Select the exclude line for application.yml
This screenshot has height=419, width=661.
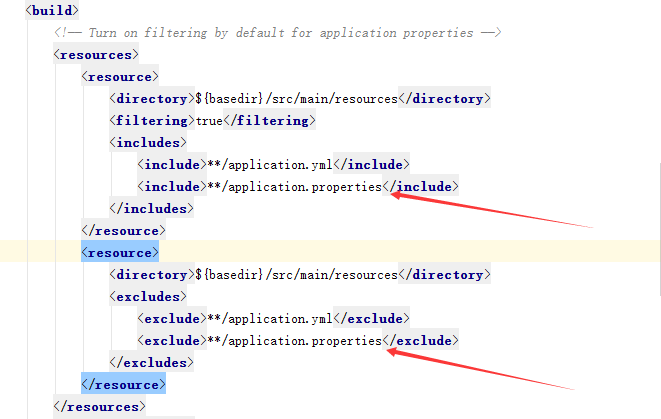tap(273, 318)
